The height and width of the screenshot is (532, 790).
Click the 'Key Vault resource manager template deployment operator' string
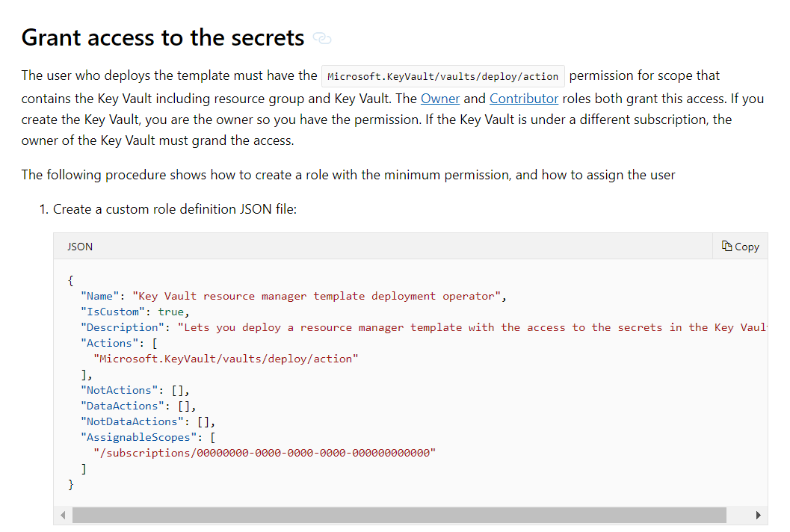point(316,296)
